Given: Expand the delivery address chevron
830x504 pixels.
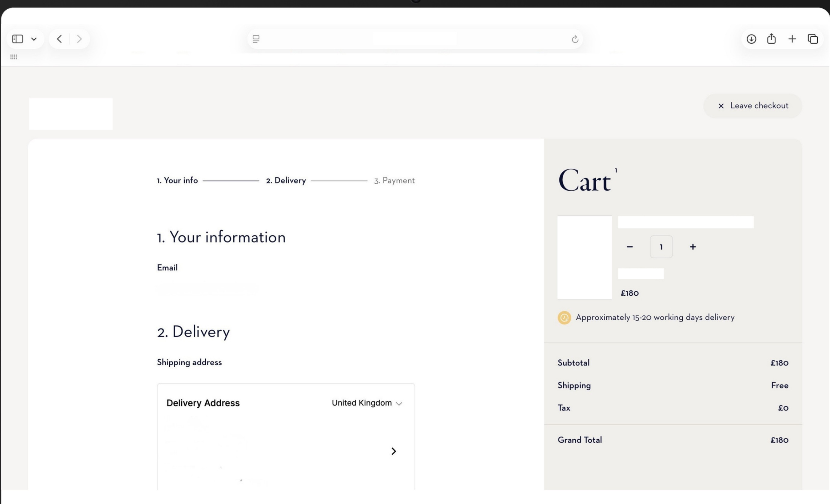Looking at the screenshot, I should (393, 451).
